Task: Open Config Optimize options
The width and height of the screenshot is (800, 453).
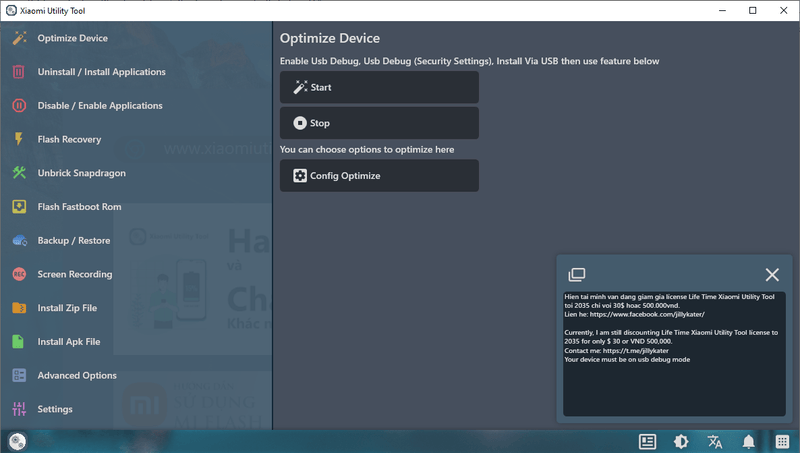Action: tap(379, 176)
